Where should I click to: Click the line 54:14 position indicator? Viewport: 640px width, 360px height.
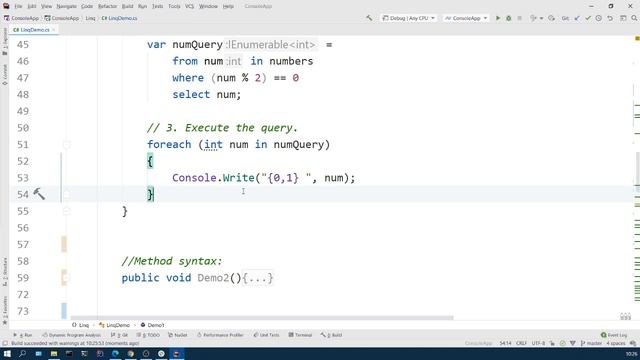coord(505,343)
